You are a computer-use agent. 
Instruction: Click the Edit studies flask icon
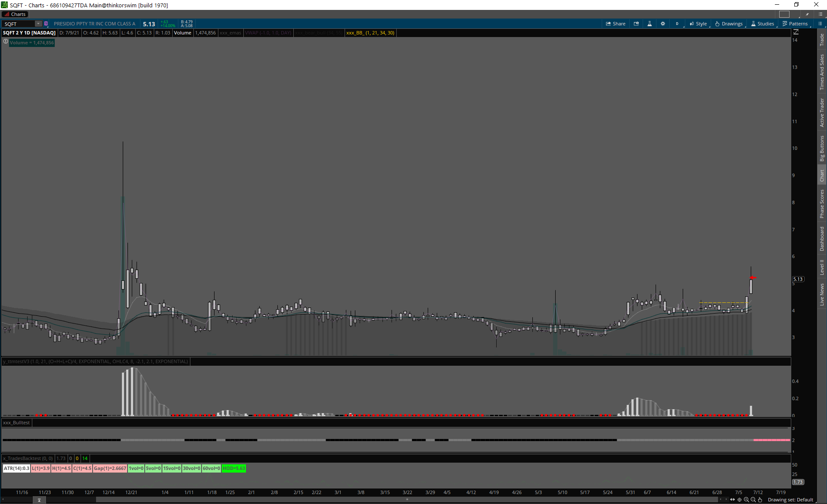tap(650, 24)
